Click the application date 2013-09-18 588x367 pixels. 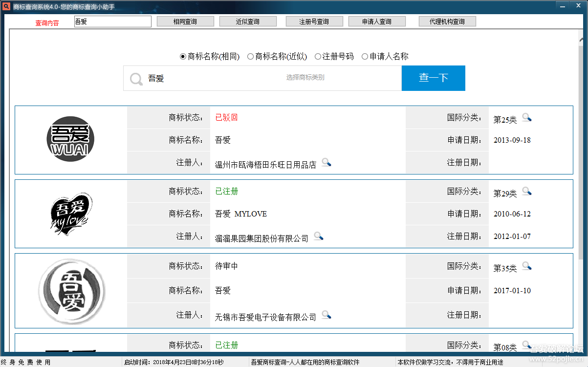(x=512, y=140)
